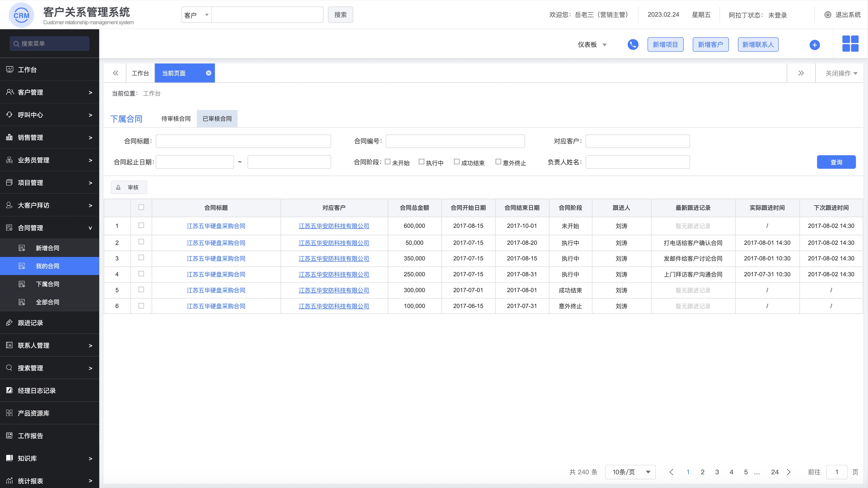Click the 搜索管理 magnifier icon

(9, 367)
